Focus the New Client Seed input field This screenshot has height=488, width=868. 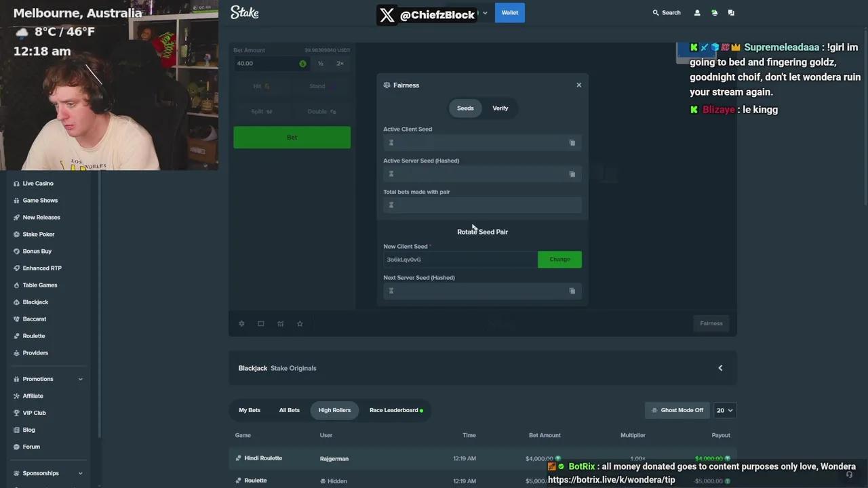[460, 260]
